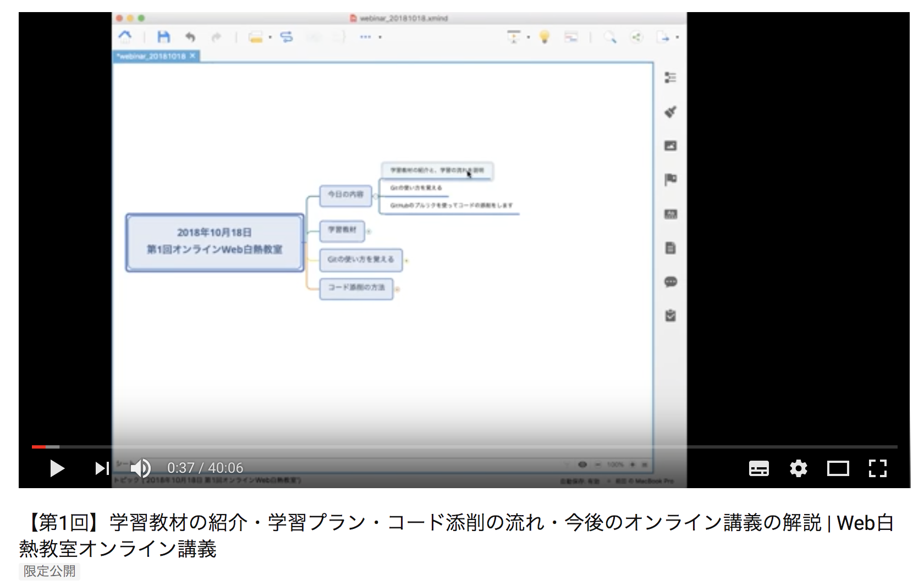Viewport: 924px width, 586px height.
Task: Click the XMind Home icon
Action: click(x=125, y=37)
